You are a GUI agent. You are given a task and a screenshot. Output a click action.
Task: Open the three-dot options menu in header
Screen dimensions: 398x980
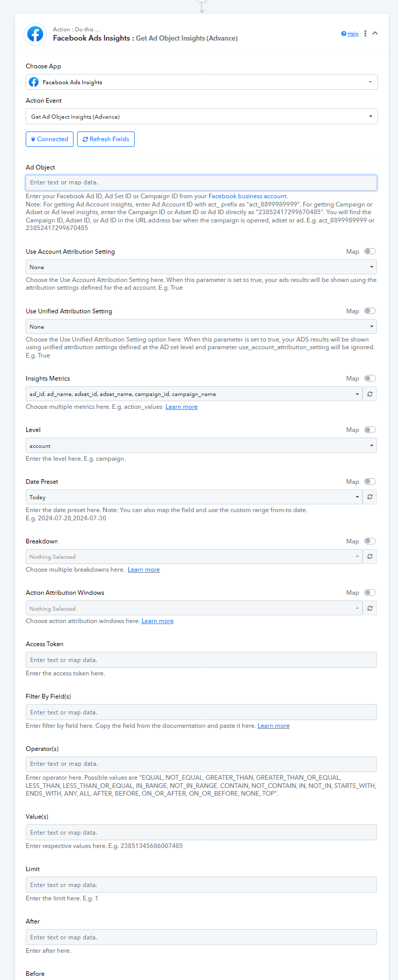[x=365, y=33]
